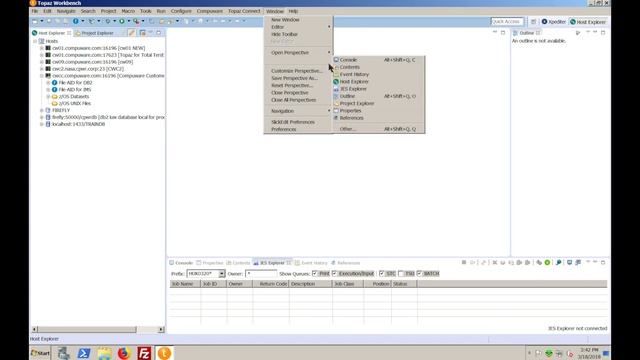The width and height of the screenshot is (640, 360).
Task: Switch to the Xpediter perspective
Action: (553, 22)
